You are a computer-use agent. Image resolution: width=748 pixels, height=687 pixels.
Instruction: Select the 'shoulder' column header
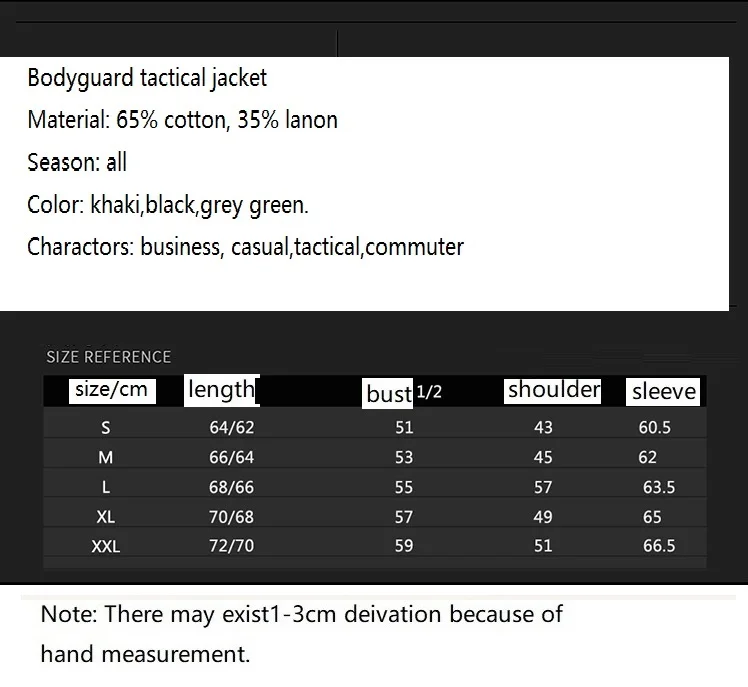point(552,390)
